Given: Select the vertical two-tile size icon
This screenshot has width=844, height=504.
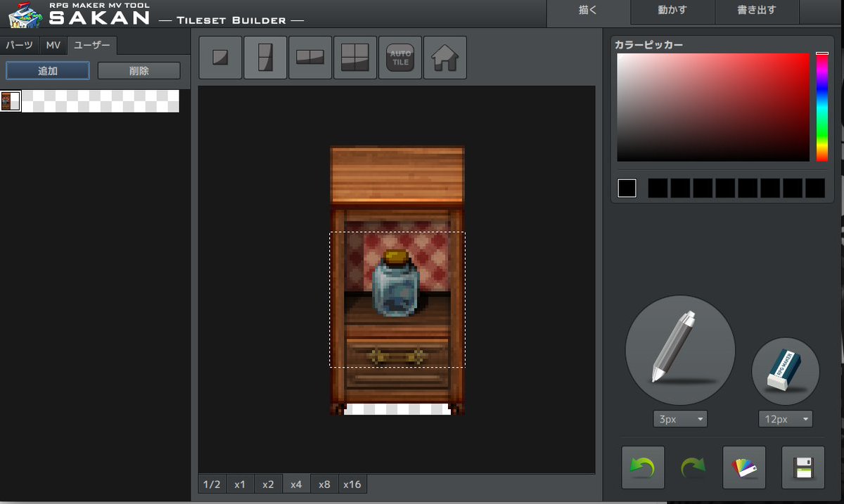Looking at the screenshot, I should pos(265,58).
